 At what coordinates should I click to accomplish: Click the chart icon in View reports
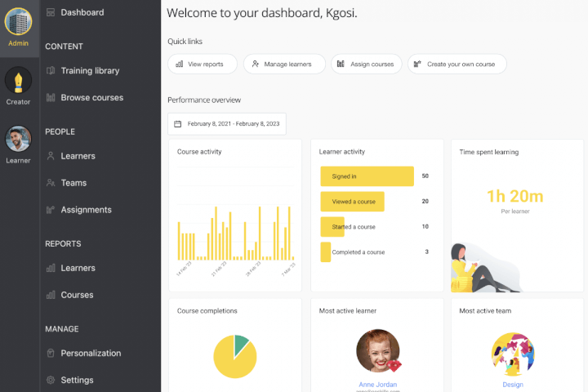pos(179,65)
